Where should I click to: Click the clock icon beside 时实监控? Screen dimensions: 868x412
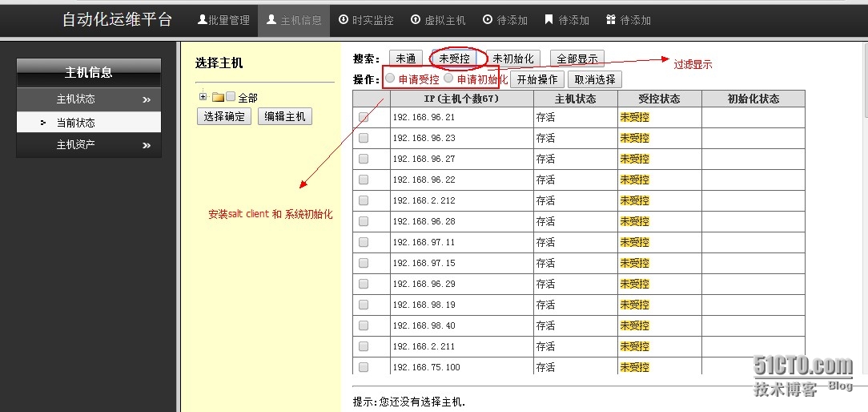[x=344, y=20]
